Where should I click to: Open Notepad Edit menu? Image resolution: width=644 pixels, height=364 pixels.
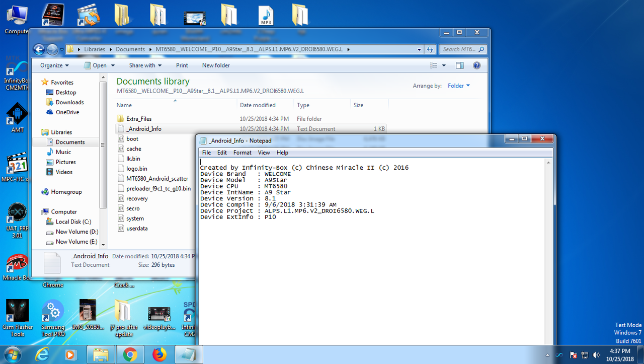point(222,153)
